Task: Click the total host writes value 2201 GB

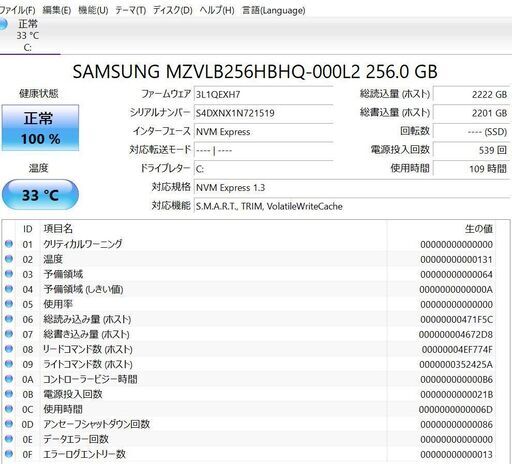Action: click(471, 113)
